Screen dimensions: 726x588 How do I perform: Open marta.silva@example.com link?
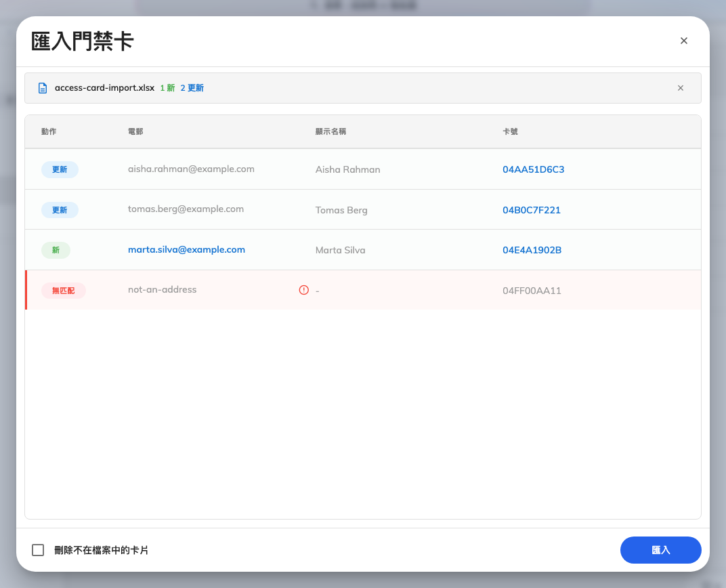pos(187,249)
